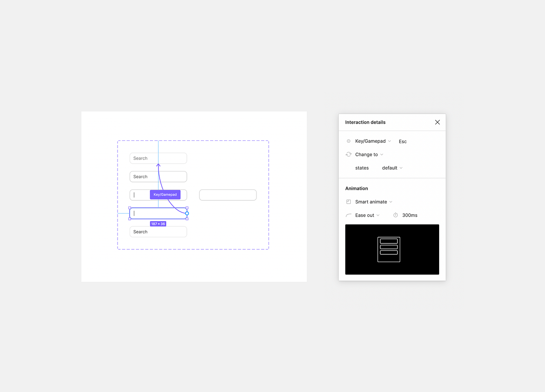The width and height of the screenshot is (545, 392).
Task: Click the Key/Gamepad trigger target icon
Action: click(x=348, y=141)
